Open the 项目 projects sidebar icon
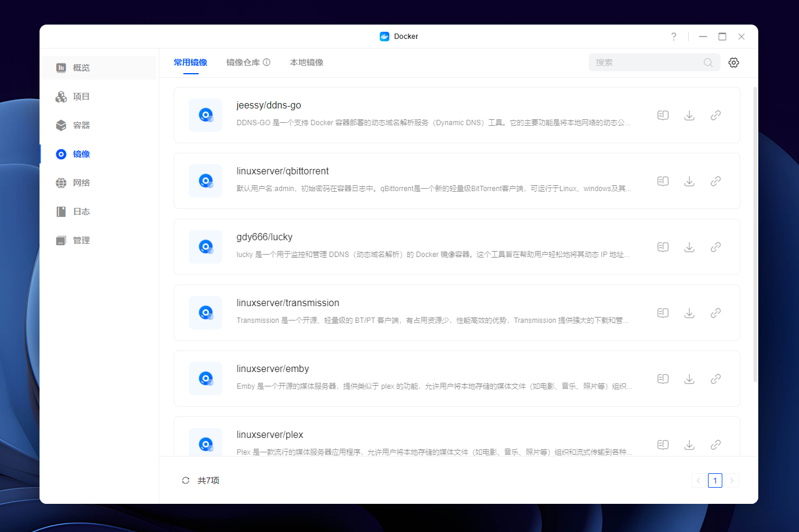 [x=61, y=96]
